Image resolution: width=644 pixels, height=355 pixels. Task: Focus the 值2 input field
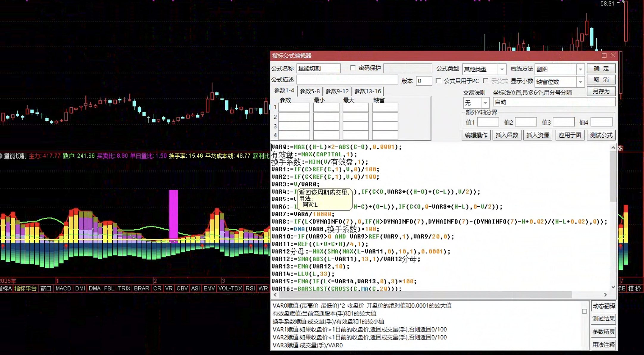[526, 122]
